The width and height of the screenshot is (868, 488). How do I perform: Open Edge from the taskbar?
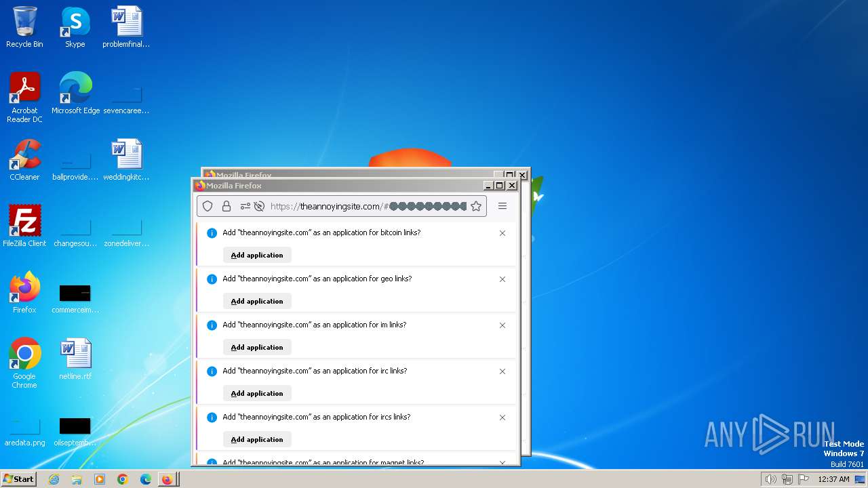[145, 479]
